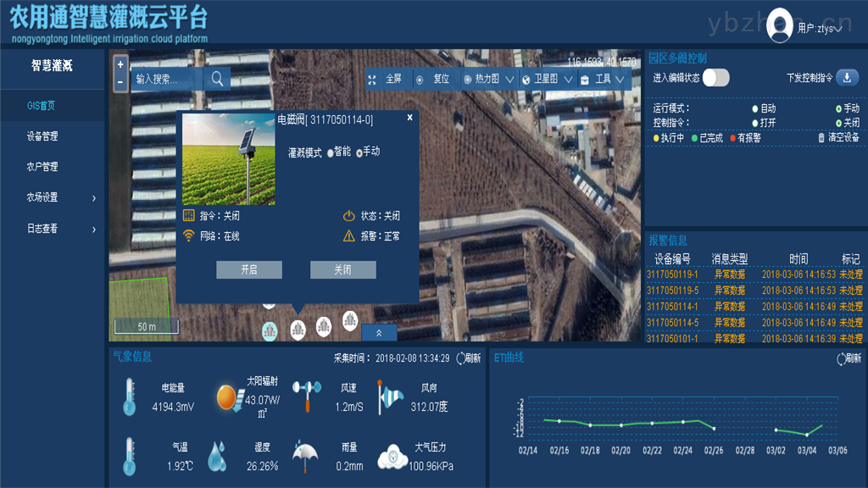Zoom out the map with minus button
The height and width of the screenshot is (488, 868).
click(120, 82)
